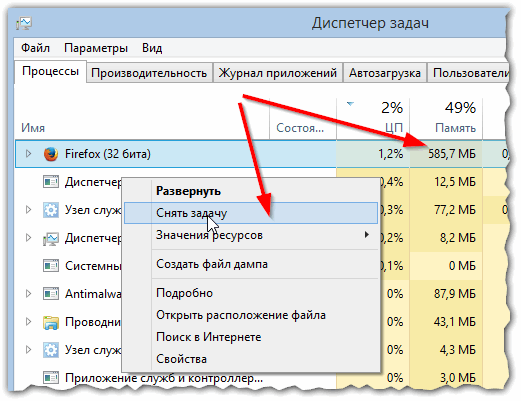Click the Приложение служб и контроллер icon

coord(51,378)
